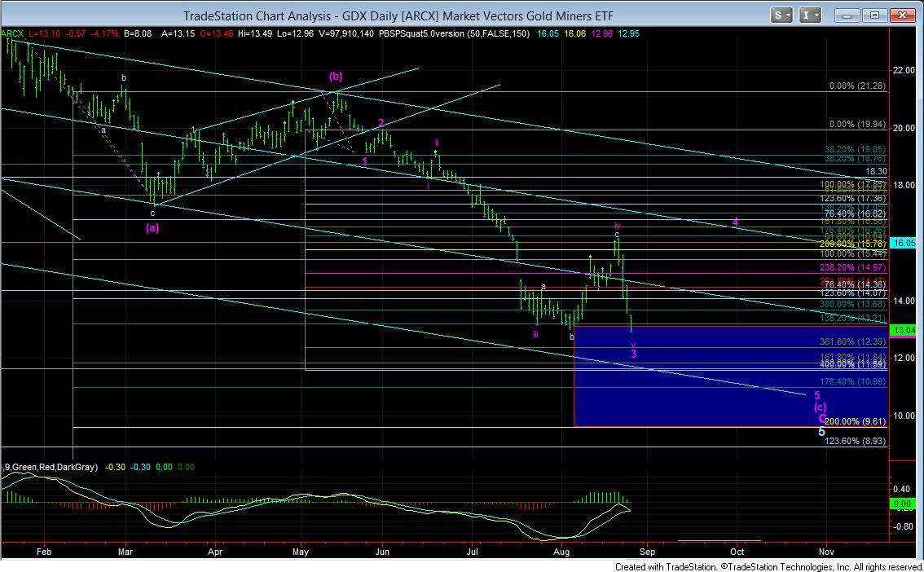Select the -4.17% change value

click(x=103, y=34)
